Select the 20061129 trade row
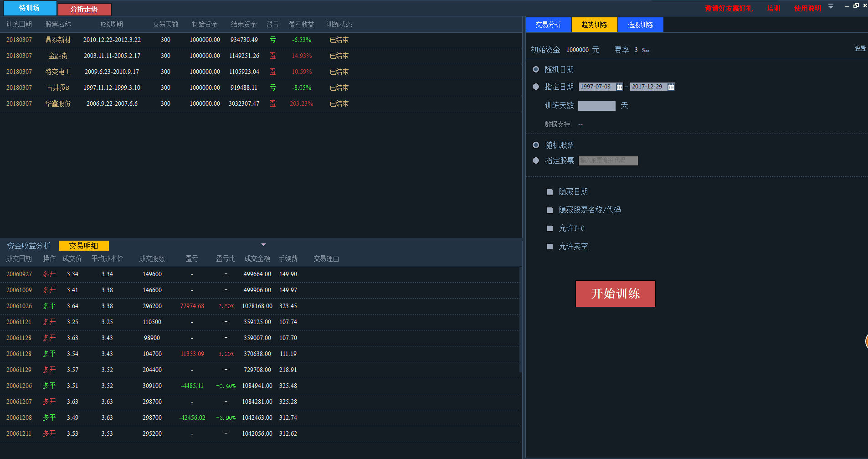 coord(260,370)
